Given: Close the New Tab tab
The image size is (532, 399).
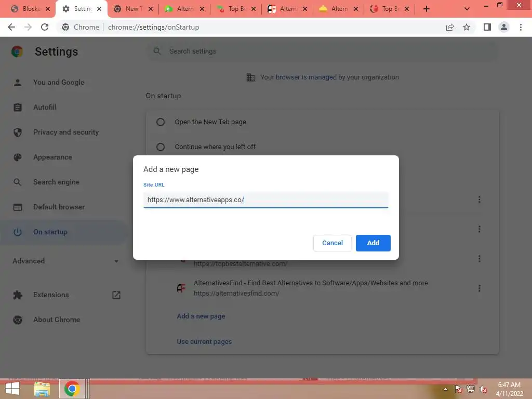Looking at the screenshot, I should (151, 9).
